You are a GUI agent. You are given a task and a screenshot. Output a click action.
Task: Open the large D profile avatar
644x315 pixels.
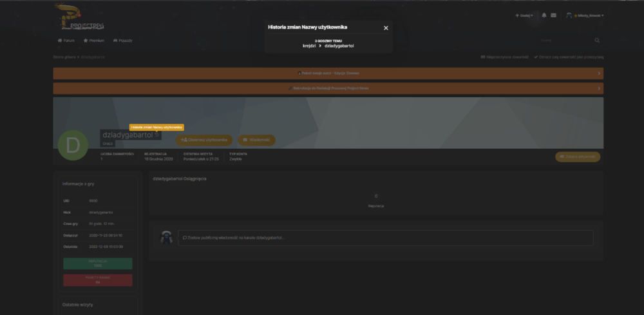point(73,145)
